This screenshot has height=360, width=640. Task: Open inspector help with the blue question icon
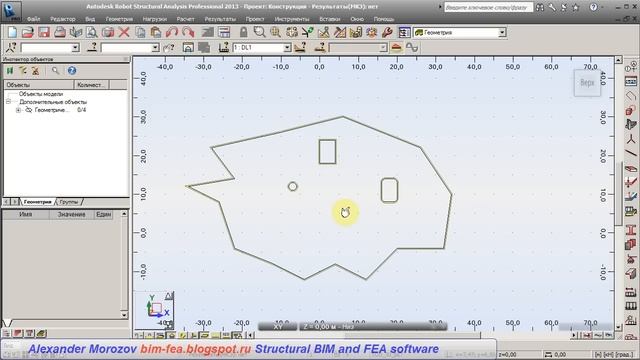tap(72, 71)
